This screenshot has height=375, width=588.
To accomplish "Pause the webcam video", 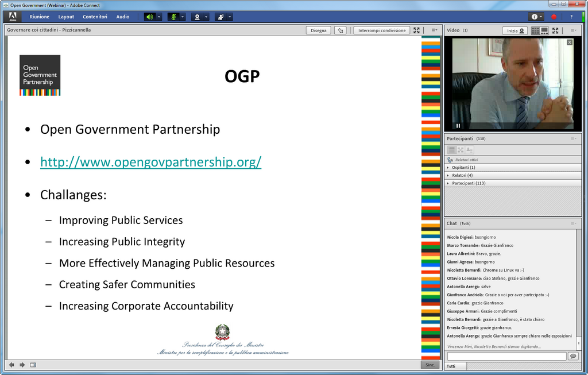I will point(458,126).
